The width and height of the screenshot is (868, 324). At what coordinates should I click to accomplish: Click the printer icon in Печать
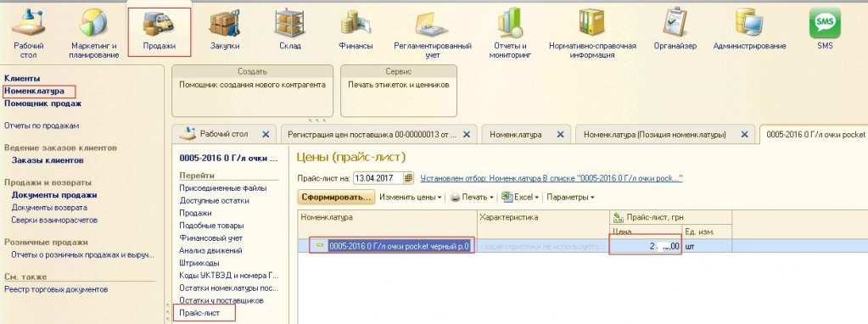click(x=455, y=197)
